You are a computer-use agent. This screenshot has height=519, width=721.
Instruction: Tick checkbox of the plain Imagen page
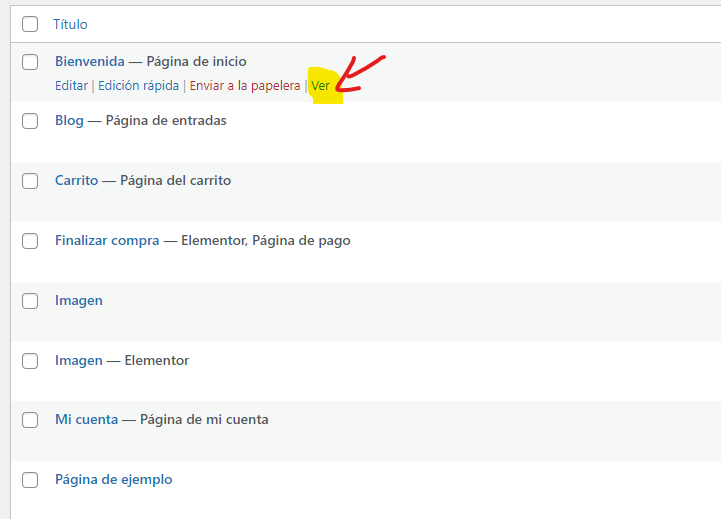[x=30, y=301]
